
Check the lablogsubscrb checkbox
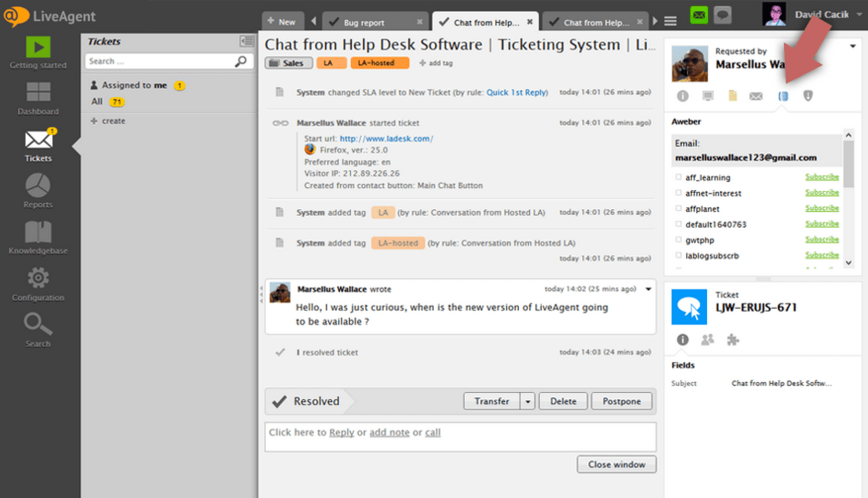click(x=679, y=255)
